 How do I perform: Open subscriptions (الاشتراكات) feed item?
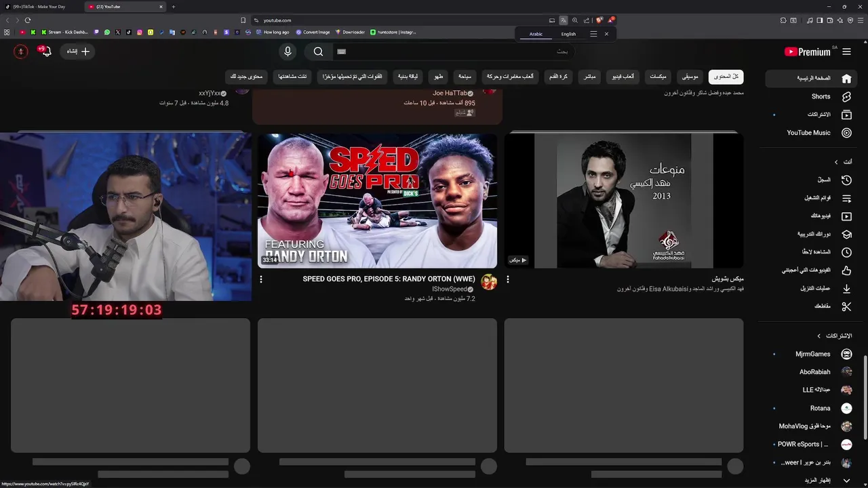(x=810, y=115)
